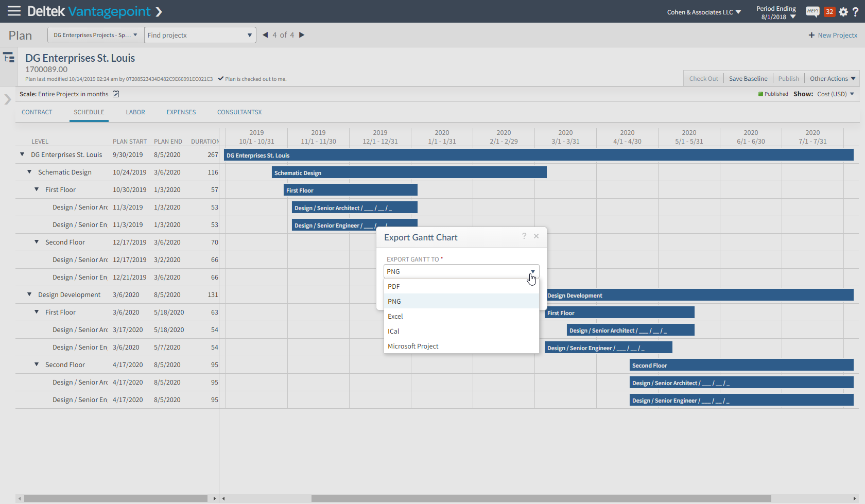Open the Find projectx dropdown arrow
This screenshot has height=504, width=865.
pyautogui.click(x=250, y=35)
